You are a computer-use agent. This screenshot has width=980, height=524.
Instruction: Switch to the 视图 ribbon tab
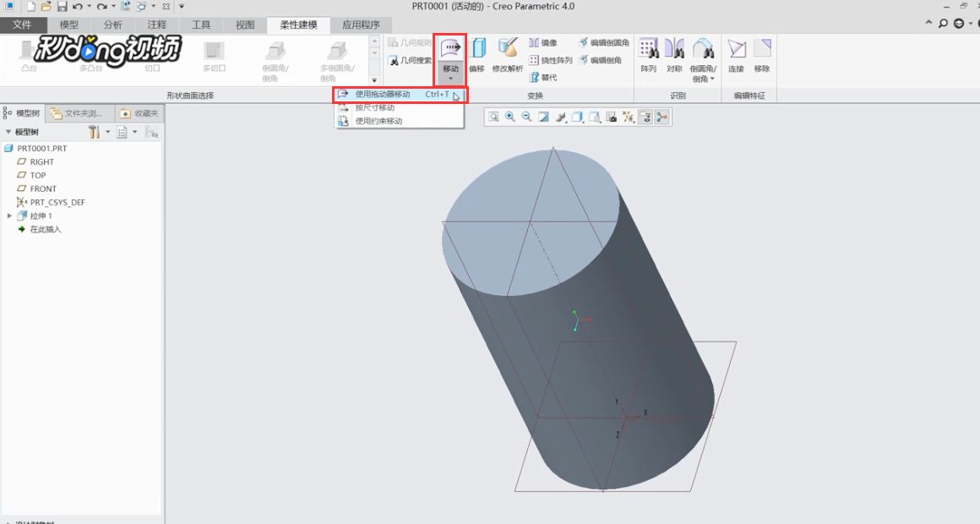(245, 25)
